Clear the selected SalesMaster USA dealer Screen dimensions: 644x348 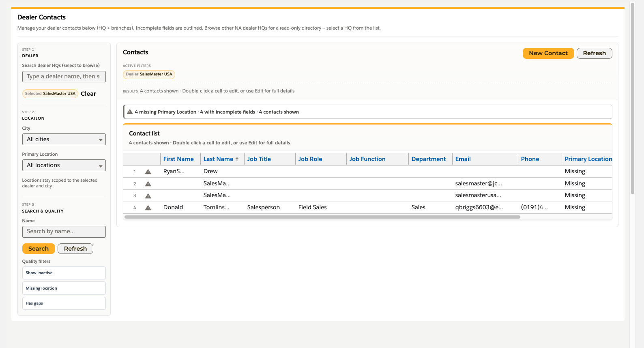click(x=88, y=94)
